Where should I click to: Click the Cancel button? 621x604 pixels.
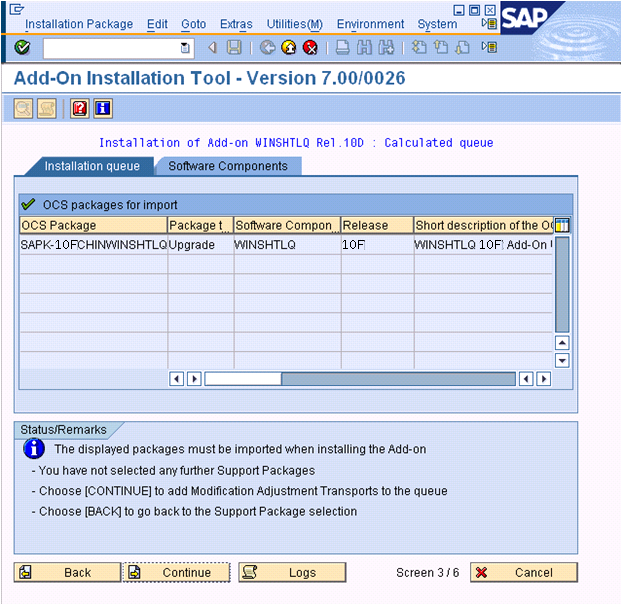coord(524,572)
